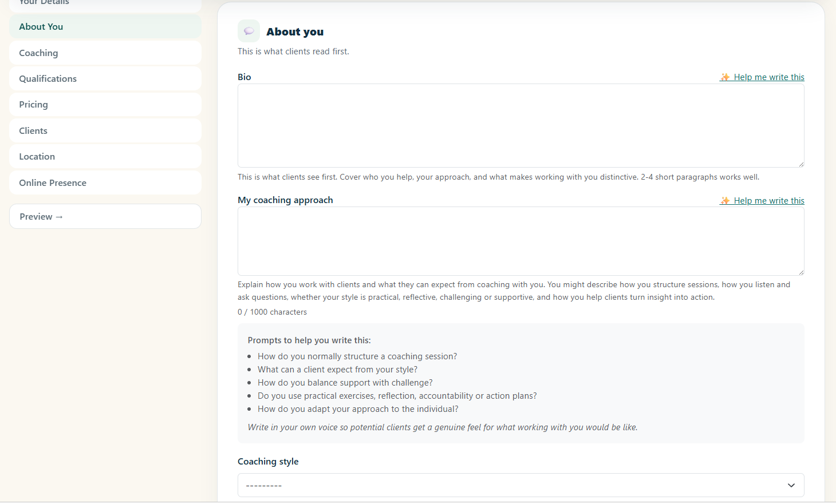
Task: Click the Coaching style dropdown chevron
Action: (791, 485)
